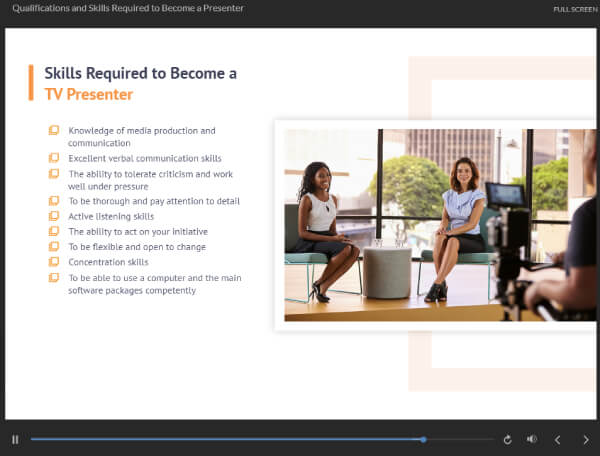The height and width of the screenshot is (456, 600).
Task: Click 'Active listening skills' bullet text
Action: [111, 217]
